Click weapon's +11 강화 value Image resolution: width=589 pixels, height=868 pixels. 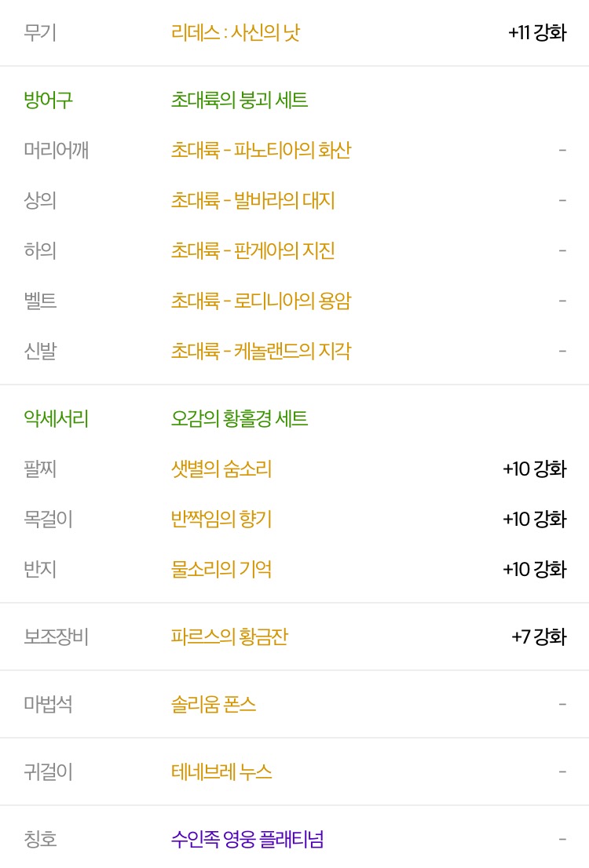537,32
